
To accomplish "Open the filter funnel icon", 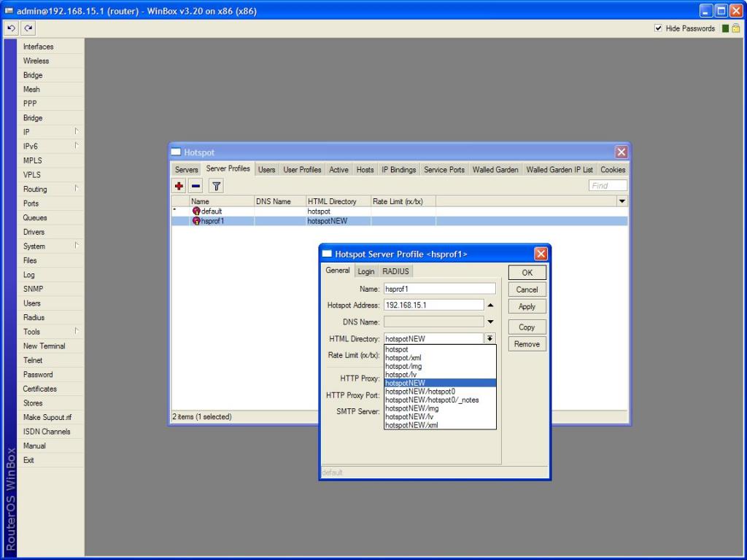I will pyautogui.click(x=216, y=187).
